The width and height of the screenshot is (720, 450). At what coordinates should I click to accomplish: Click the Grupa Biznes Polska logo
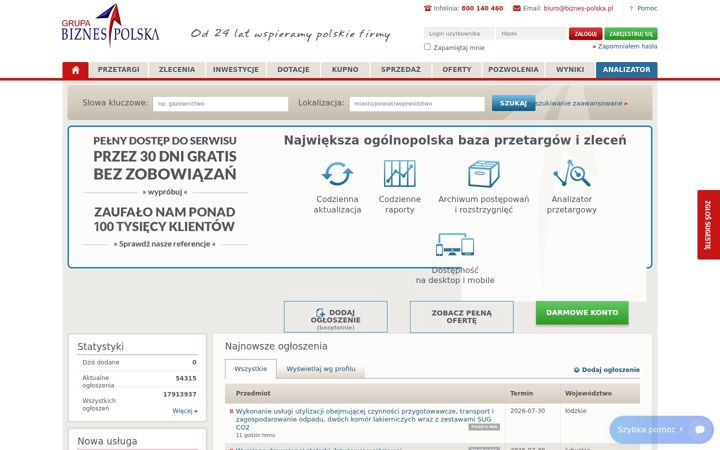click(x=110, y=26)
